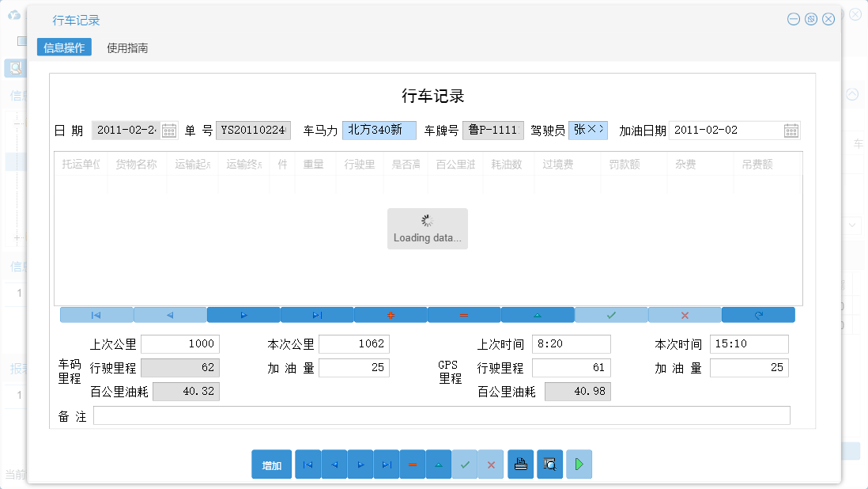Delete the selected row using the minus icon
The image size is (868, 489).
464,314
